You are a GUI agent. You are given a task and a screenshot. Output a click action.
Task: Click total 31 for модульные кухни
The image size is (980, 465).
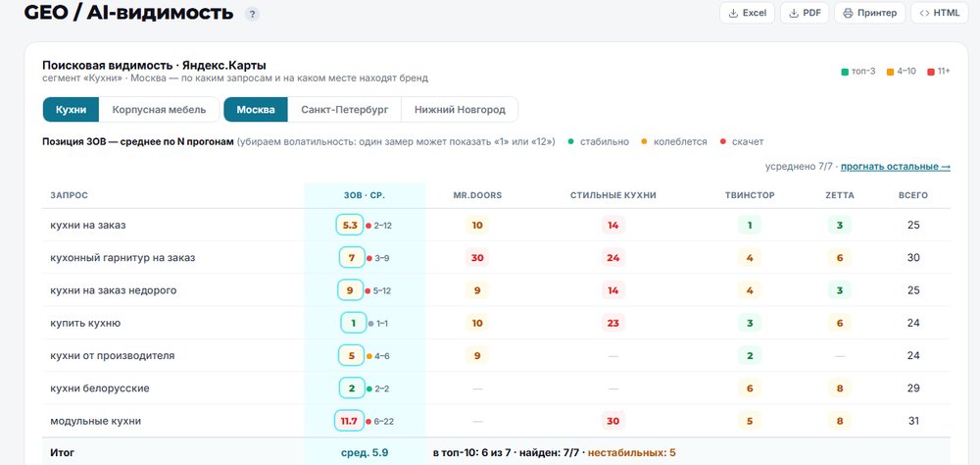click(913, 421)
